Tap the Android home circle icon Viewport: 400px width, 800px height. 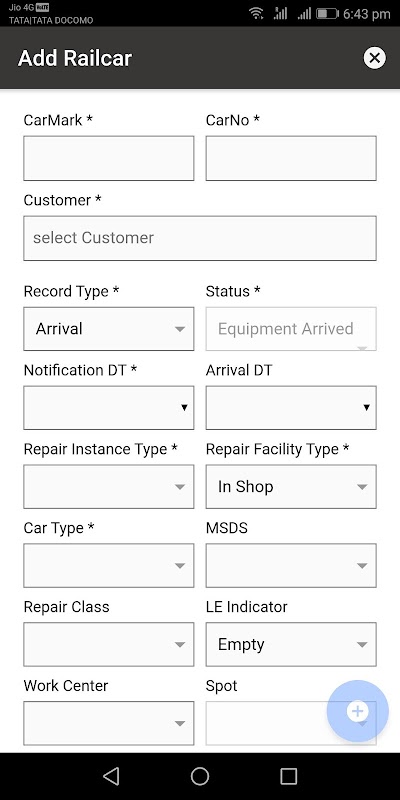[x=200, y=776]
